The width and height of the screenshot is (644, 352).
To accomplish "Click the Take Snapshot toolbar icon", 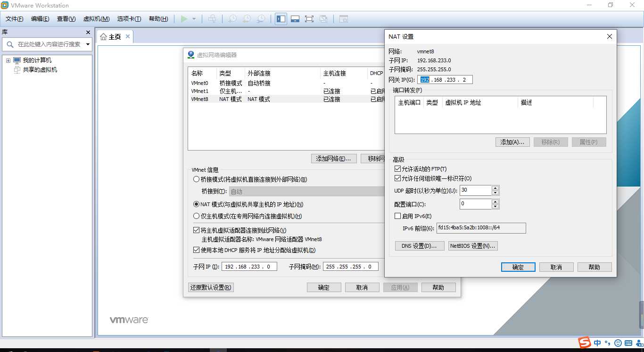I will (232, 19).
